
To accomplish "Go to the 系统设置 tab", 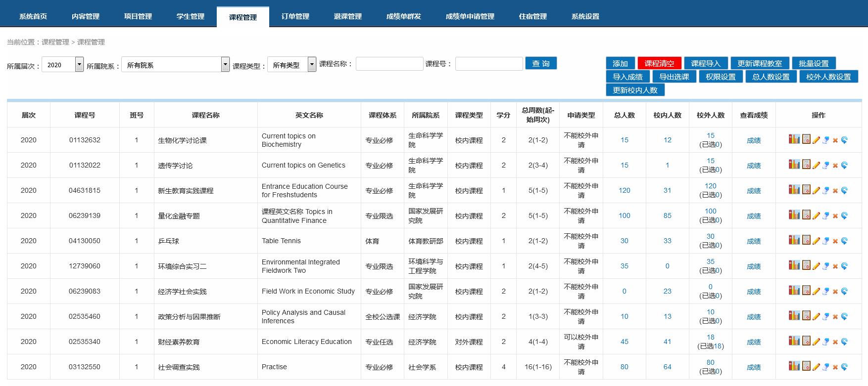I will tap(585, 16).
